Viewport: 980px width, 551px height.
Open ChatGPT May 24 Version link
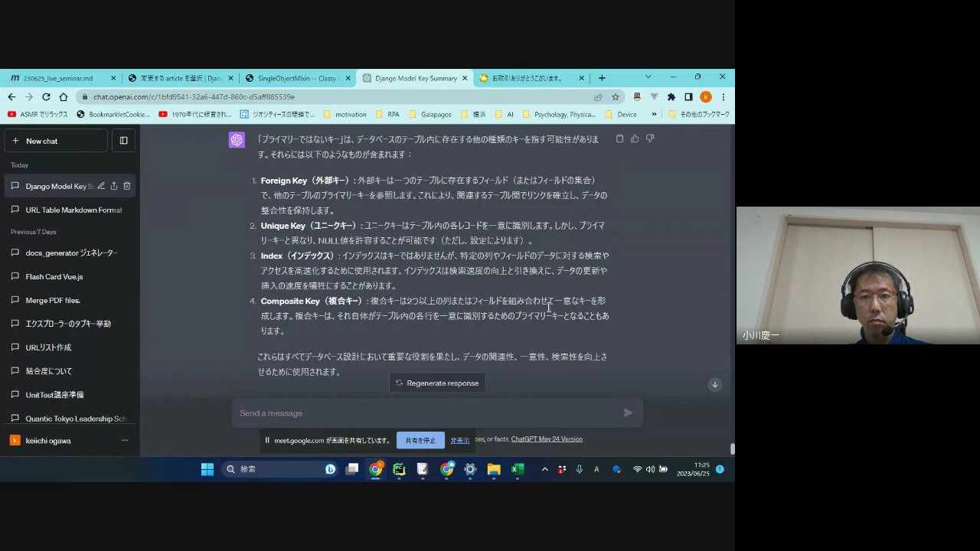point(547,439)
